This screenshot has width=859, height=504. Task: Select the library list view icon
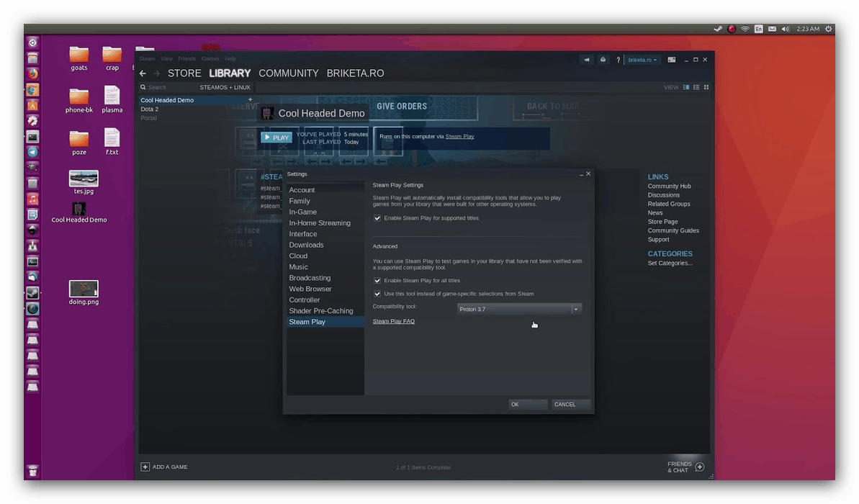tap(696, 87)
